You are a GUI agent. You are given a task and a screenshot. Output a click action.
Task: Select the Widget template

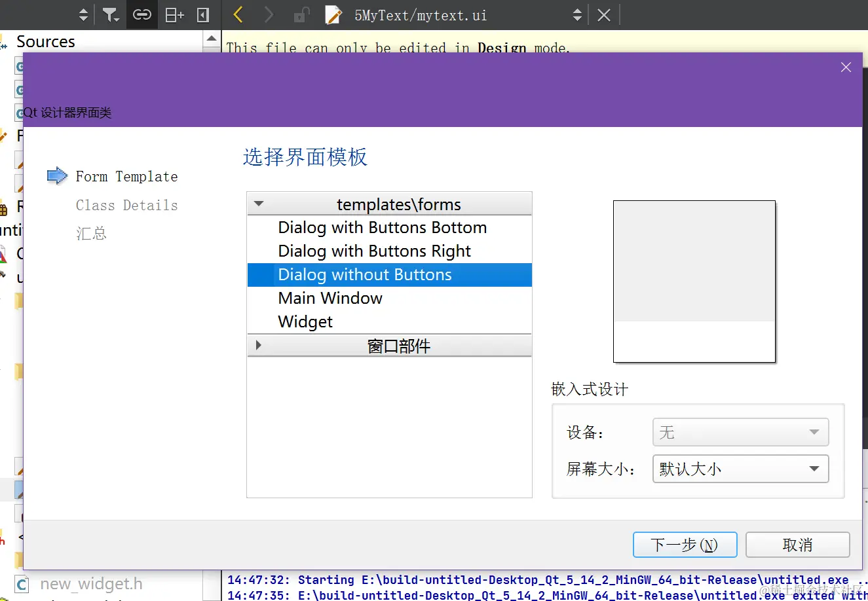(305, 321)
